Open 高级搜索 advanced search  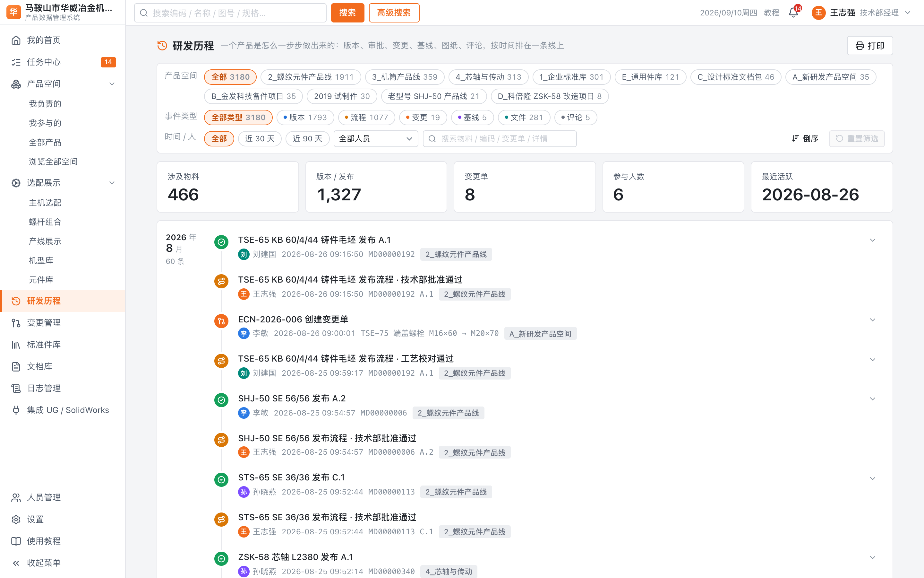click(x=394, y=13)
